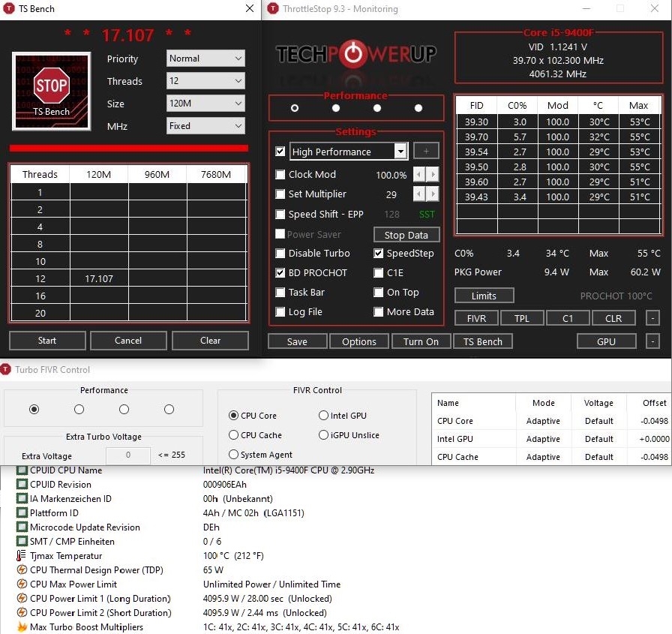Enable the C1E checkbox
This screenshot has width=672, height=634.
[x=379, y=272]
